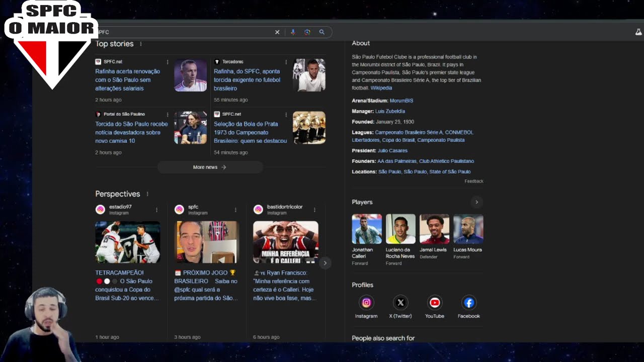The height and width of the screenshot is (362, 644).
Task: Open options for spfc Instagram post
Action: pos(235,210)
